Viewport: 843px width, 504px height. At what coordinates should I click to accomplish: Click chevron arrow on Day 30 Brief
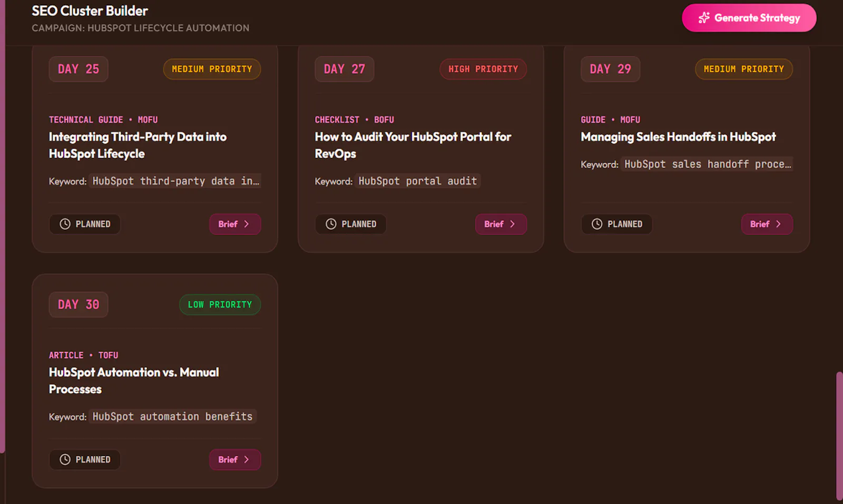pos(246,459)
